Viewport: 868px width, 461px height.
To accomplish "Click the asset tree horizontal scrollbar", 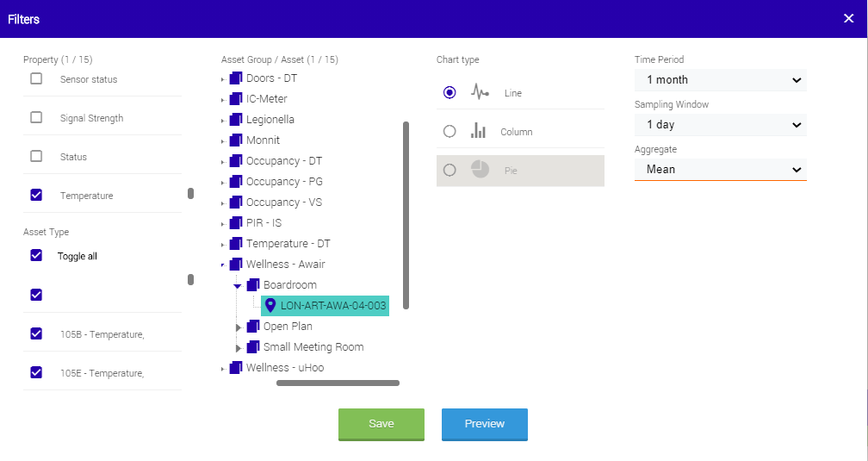I will 338,383.
